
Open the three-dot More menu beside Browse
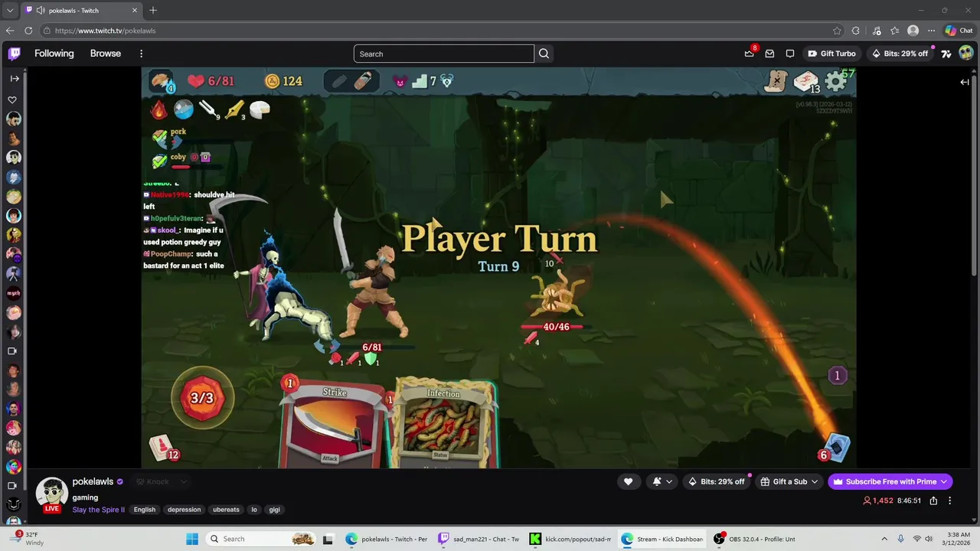[x=141, y=54]
